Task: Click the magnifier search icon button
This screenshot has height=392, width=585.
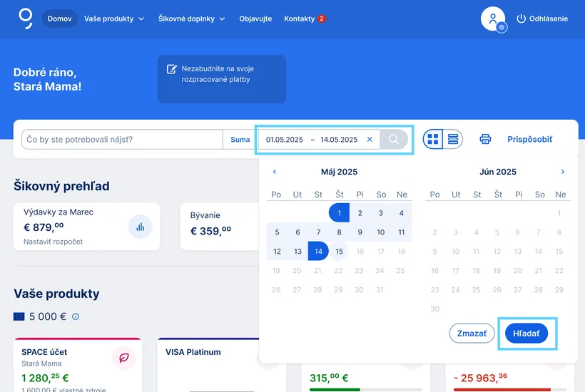Action: (394, 140)
